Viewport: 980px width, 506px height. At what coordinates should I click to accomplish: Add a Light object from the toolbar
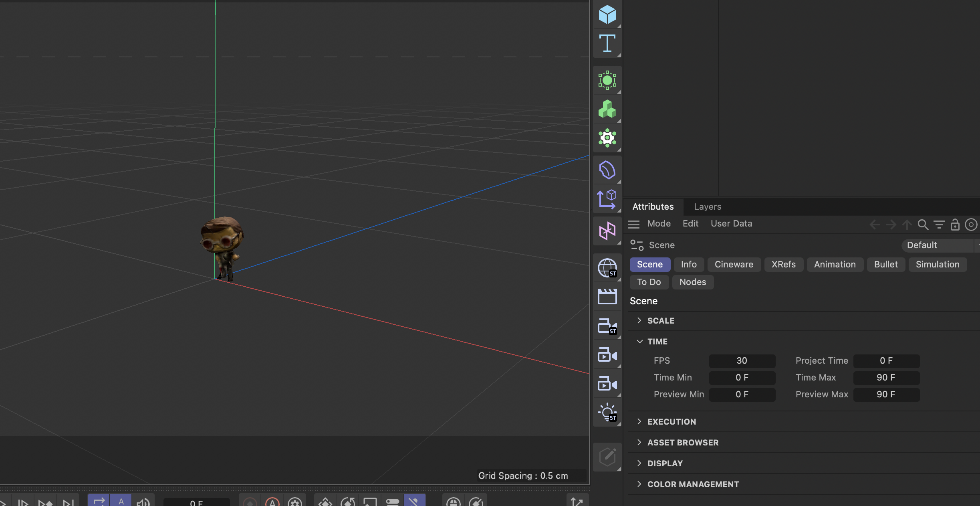point(607,412)
